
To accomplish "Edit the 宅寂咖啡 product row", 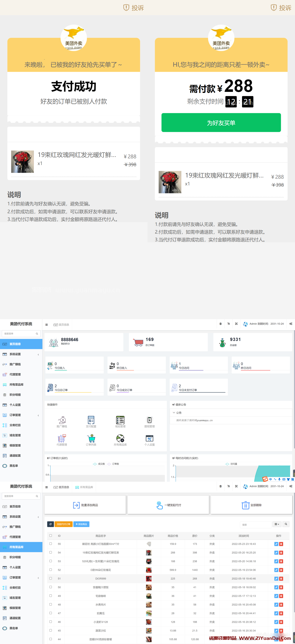I will tap(276, 596).
